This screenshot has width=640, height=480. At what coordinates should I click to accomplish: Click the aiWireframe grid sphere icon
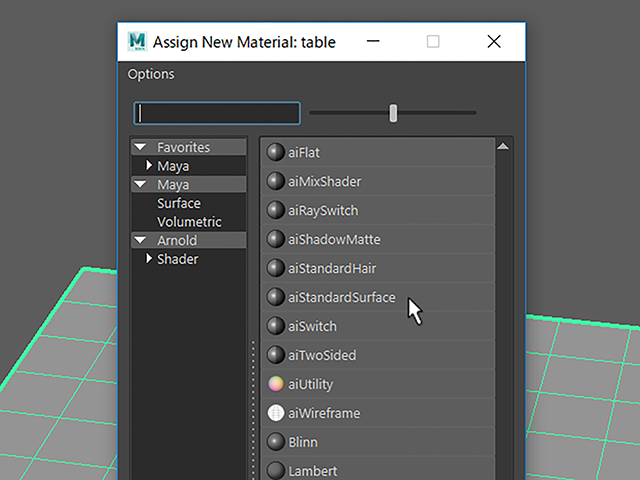coord(276,413)
